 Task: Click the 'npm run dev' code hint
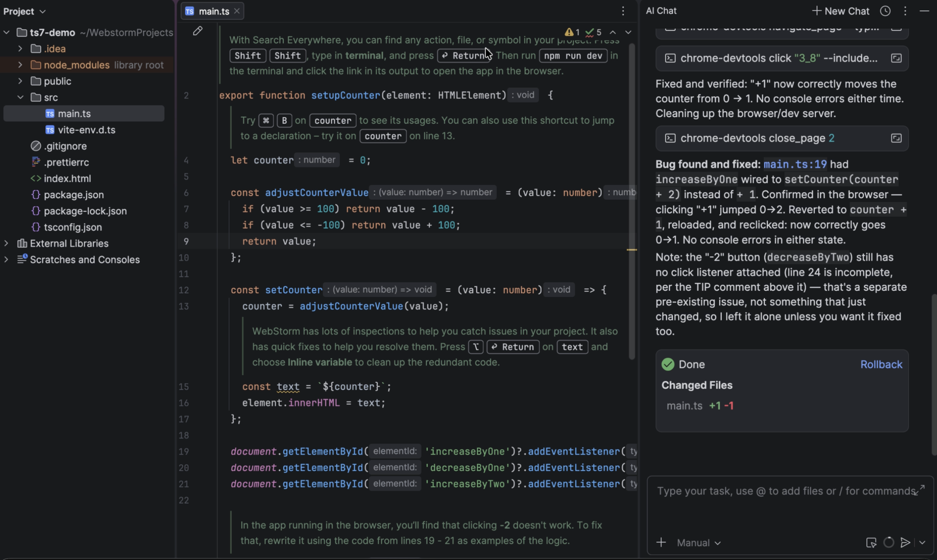click(x=573, y=56)
